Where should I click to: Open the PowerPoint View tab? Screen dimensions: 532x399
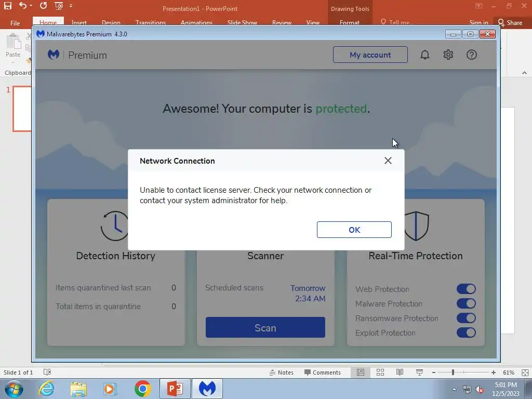(x=313, y=22)
